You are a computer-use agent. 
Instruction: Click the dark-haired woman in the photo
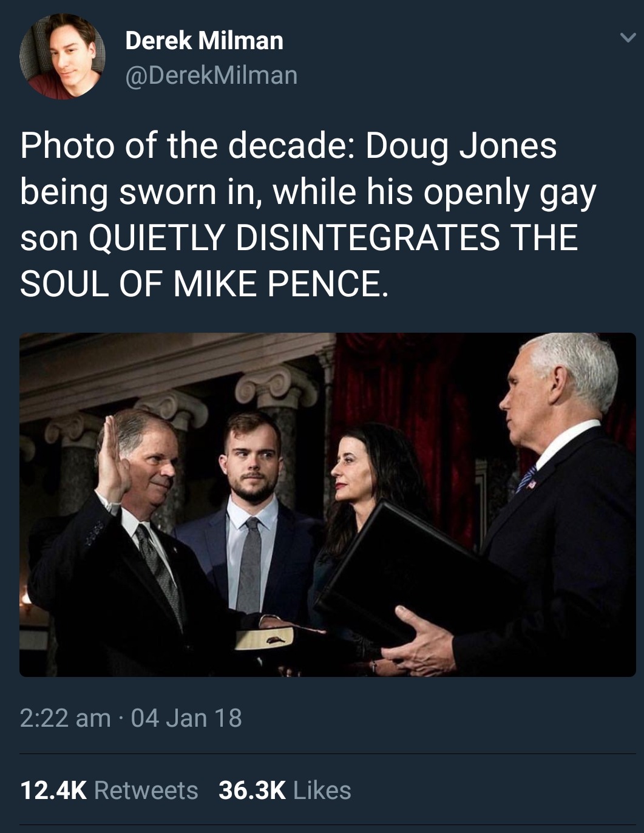pyautogui.click(x=364, y=480)
